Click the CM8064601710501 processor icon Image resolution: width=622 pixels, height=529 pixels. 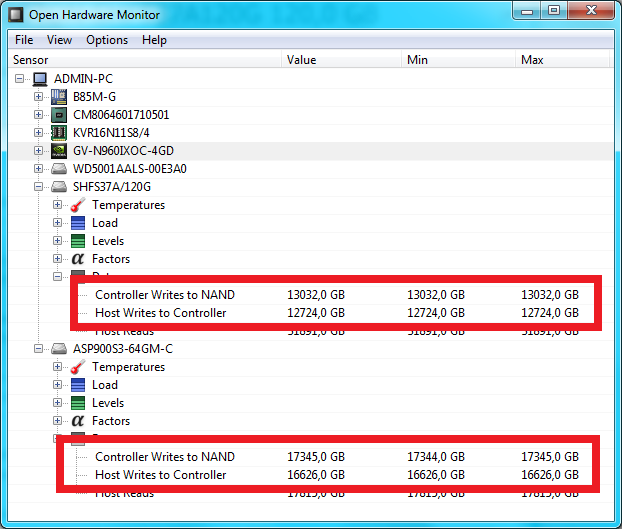pos(59,115)
